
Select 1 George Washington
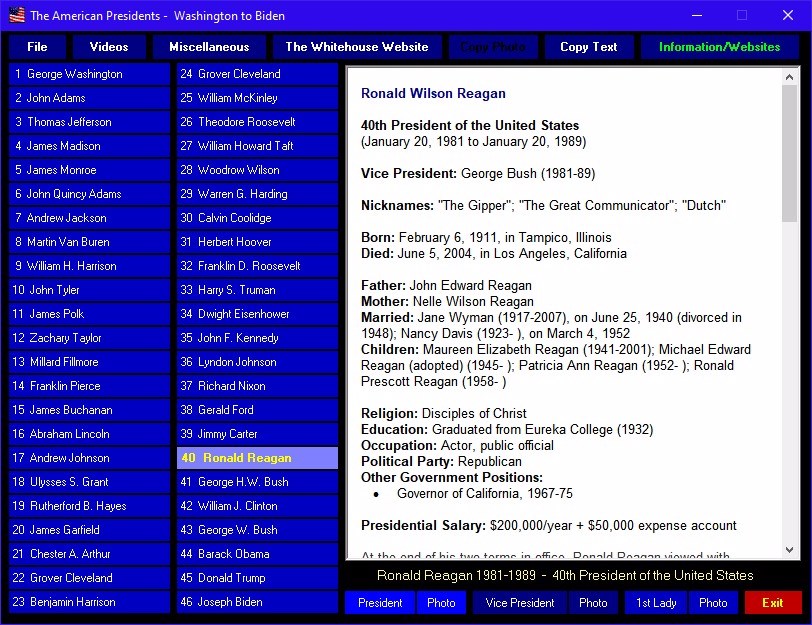pos(90,74)
